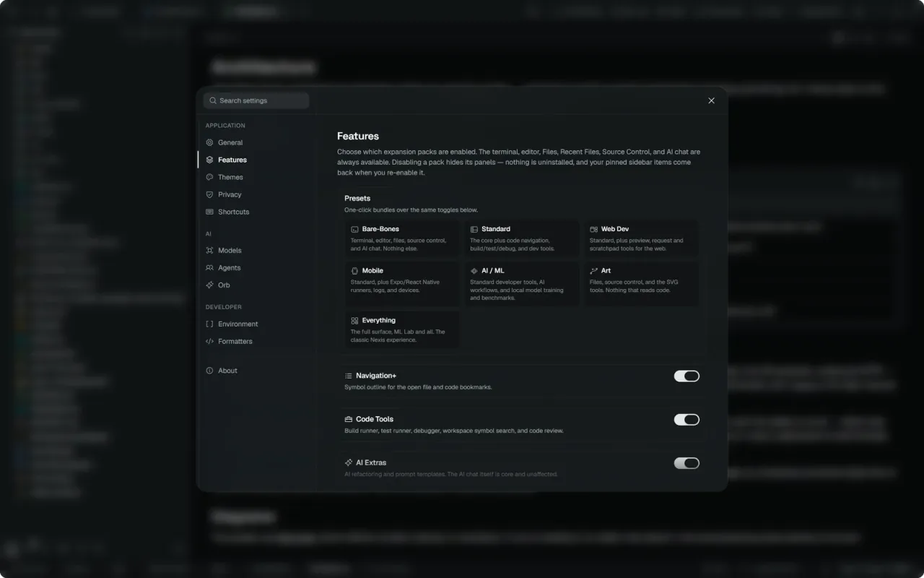Click the DEVELOPER section label
The width and height of the screenshot is (924, 578).
pos(224,307)
